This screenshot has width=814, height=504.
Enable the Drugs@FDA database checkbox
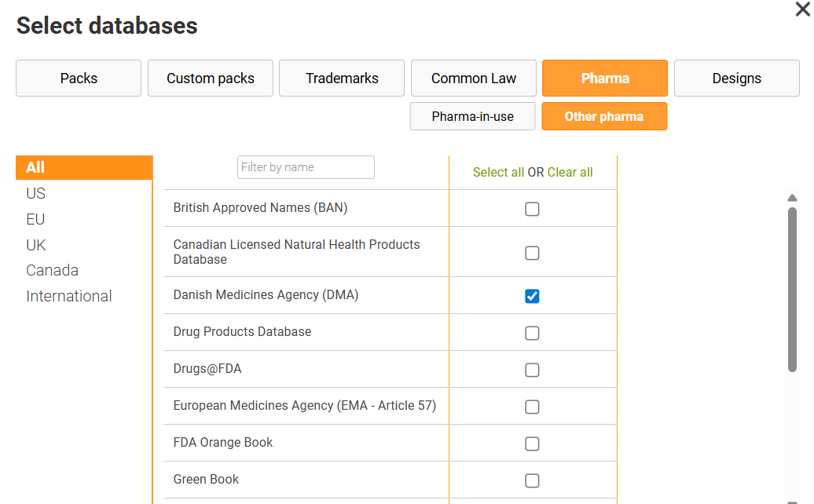[532, 370]
